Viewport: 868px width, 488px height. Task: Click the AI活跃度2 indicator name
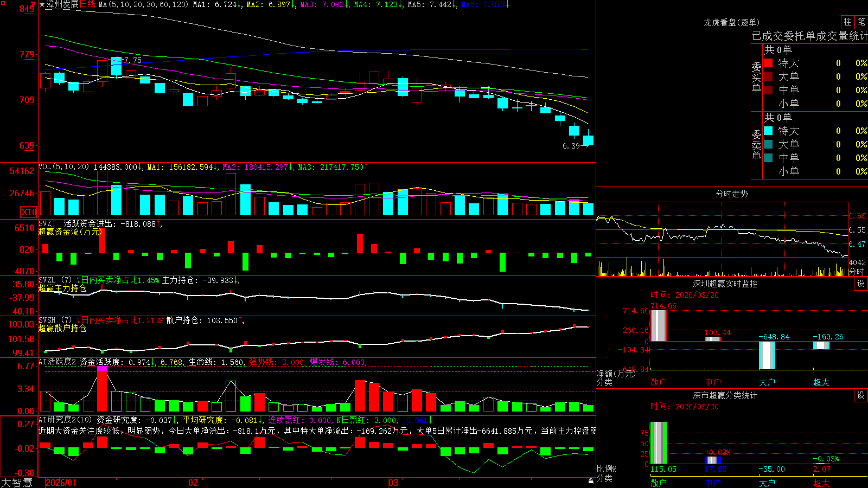(58, 362)
